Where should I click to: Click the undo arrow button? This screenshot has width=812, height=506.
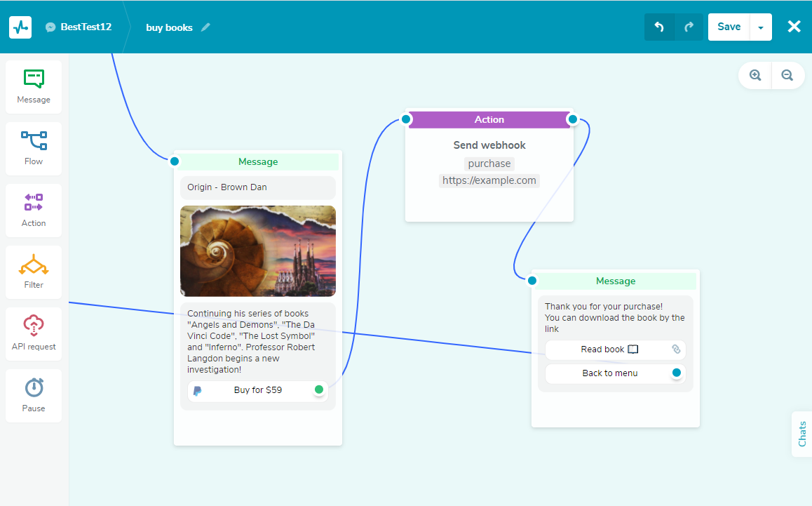click(x=659, y=27)
